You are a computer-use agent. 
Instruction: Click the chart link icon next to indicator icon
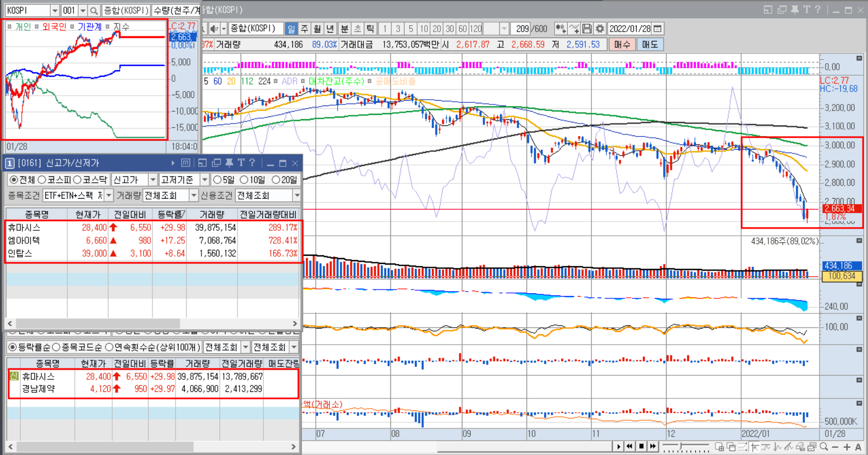click(574, 29)
